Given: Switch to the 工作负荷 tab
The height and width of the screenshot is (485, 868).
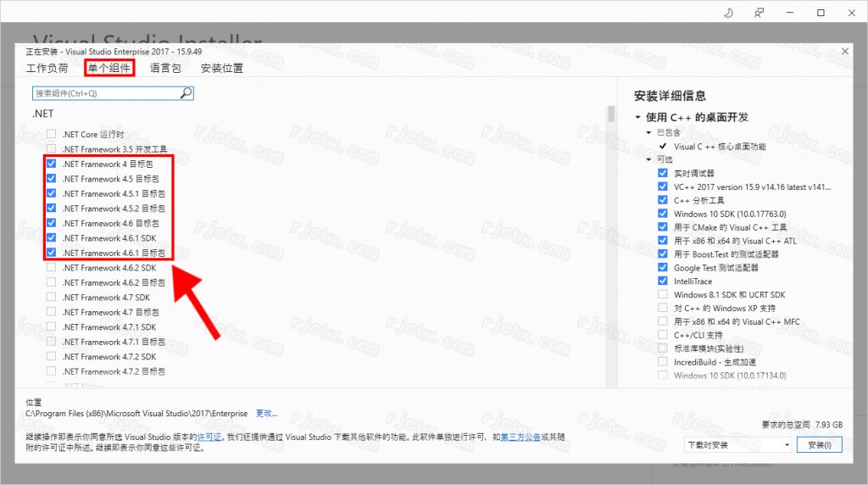Looking at the screenshot, I should (x=47, y=68).
